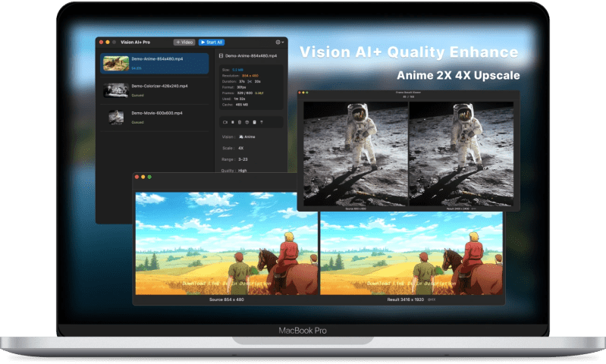Maximize the anime comparison window with green button

[x=149, y=177]
